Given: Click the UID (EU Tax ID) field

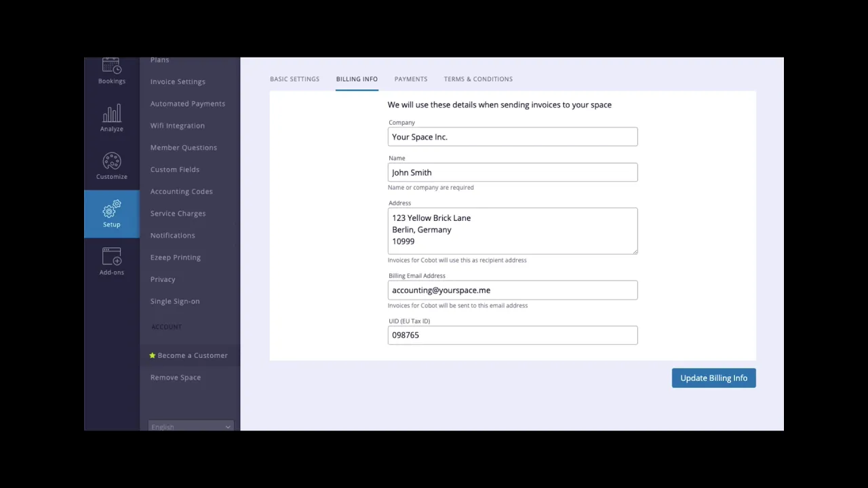Looking at the screenshot, I should point(513,335).
